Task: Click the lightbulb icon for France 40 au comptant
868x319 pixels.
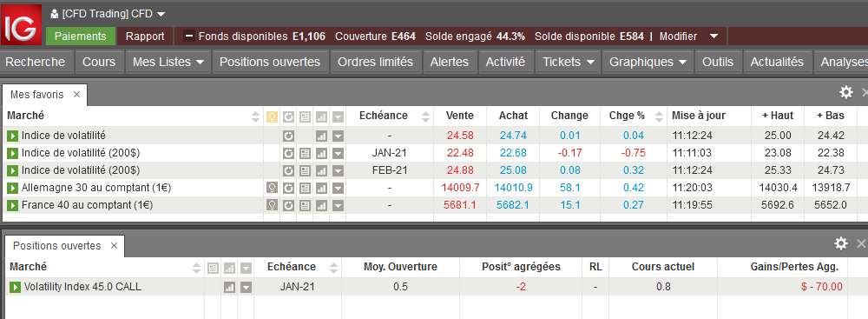Action: click(x=271, y=205)
